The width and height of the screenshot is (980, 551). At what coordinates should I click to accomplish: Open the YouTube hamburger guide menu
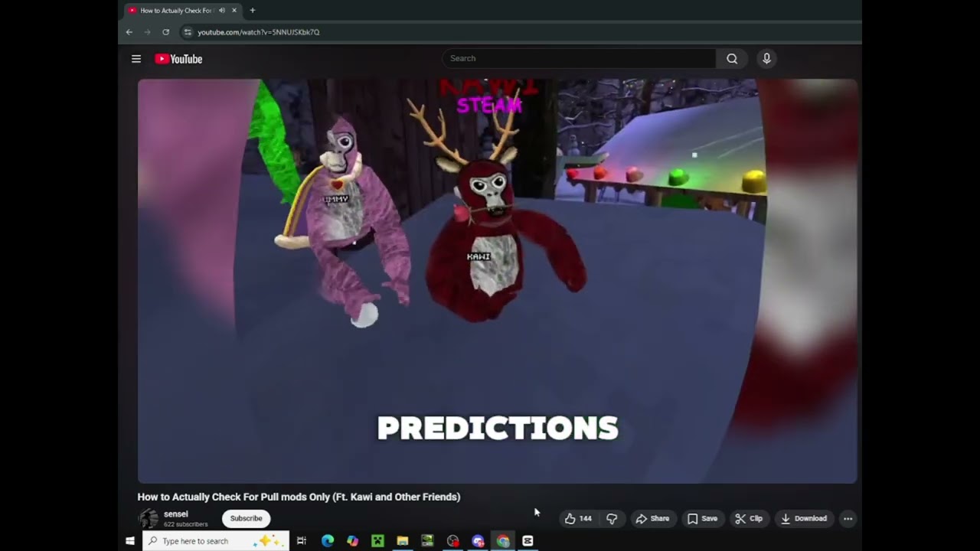tap(136, 59)
